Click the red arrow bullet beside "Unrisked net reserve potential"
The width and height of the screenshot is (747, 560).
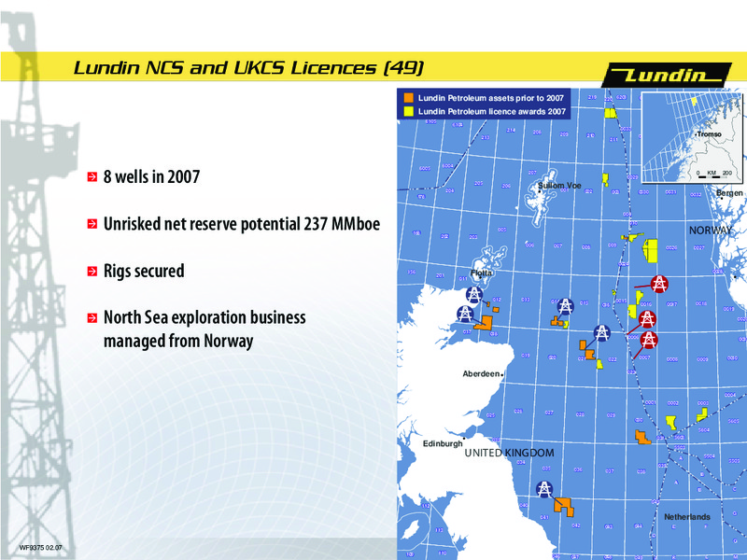pos(92,224)
